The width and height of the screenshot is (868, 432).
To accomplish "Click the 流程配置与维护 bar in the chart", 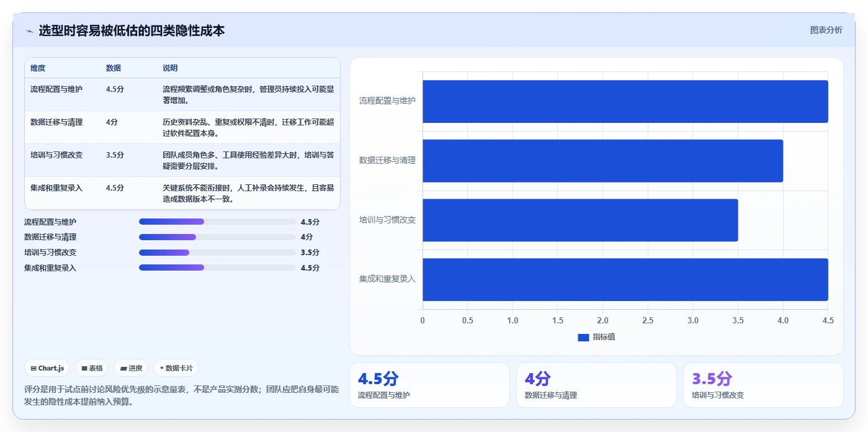I will coord(625,101).
